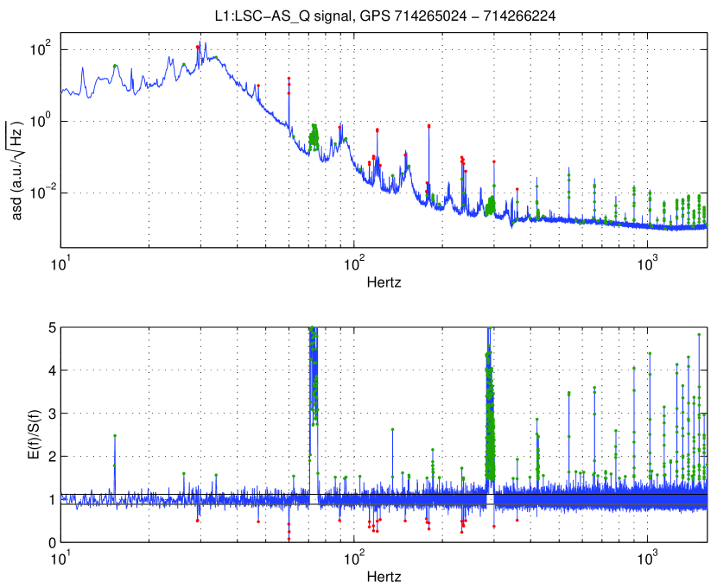Click the "3" y-axis tick of the E(f)/S(f) plot
The height and width of the screenshot is (588, 717).
point(53,414)
